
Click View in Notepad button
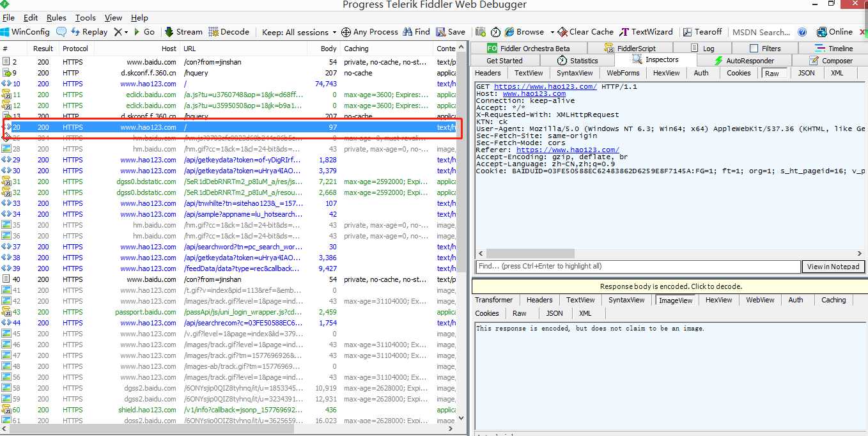pos(833,267)
